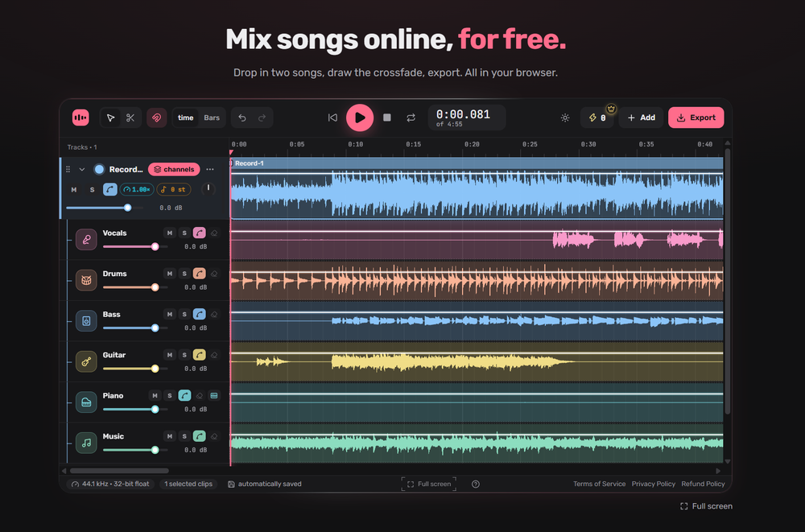Click the horizontal timeline scrollbar
Viewport: 805px width, 532px height.
point(119,470)
